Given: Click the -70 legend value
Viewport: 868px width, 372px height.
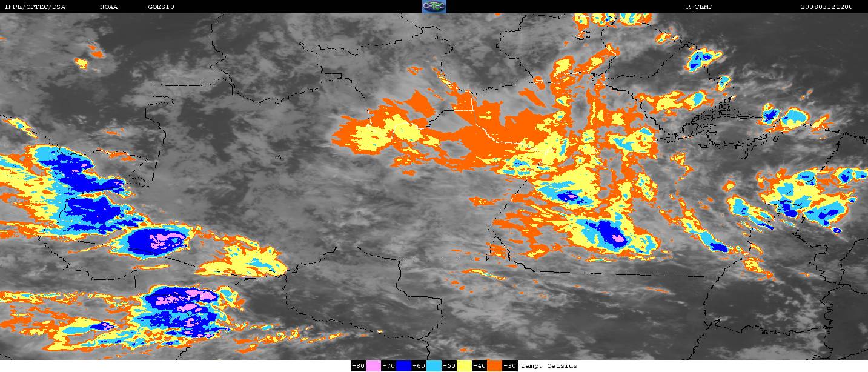Looking at the screenshot, I should (x=388, y=366).
